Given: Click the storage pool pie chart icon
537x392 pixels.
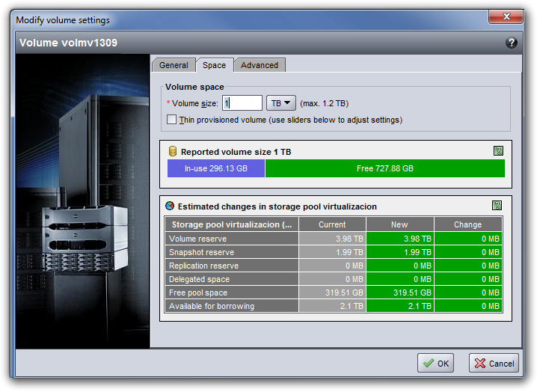Looking at the screenshot, I should click(x=171, y=206).
